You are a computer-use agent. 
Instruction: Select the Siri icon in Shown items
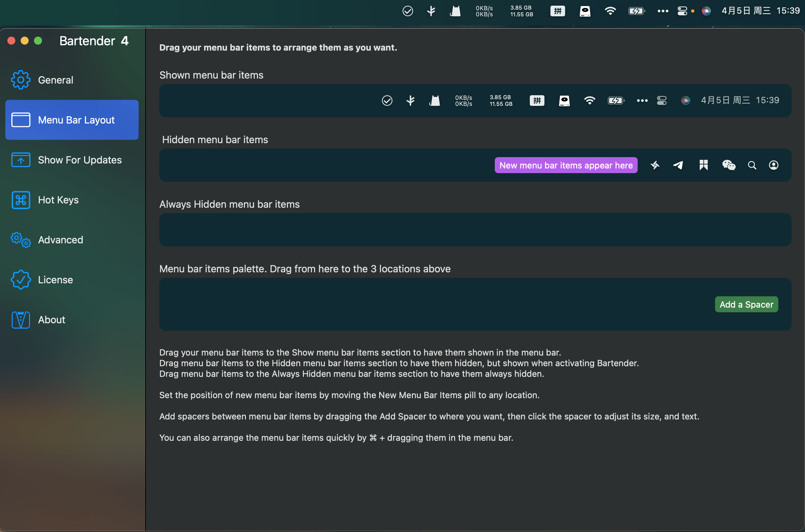coord(685,101)
